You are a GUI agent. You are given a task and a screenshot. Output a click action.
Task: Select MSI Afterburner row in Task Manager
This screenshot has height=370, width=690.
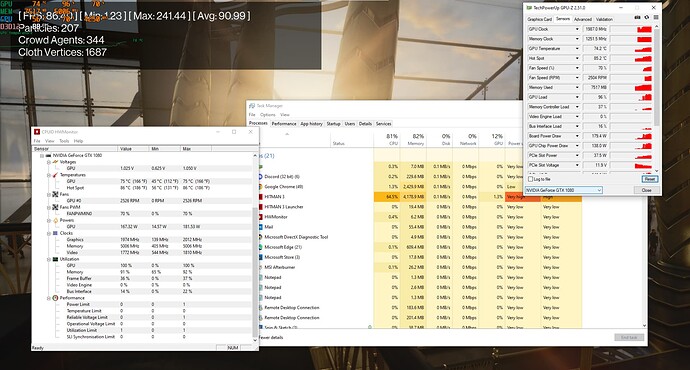[x=420, y=267]
